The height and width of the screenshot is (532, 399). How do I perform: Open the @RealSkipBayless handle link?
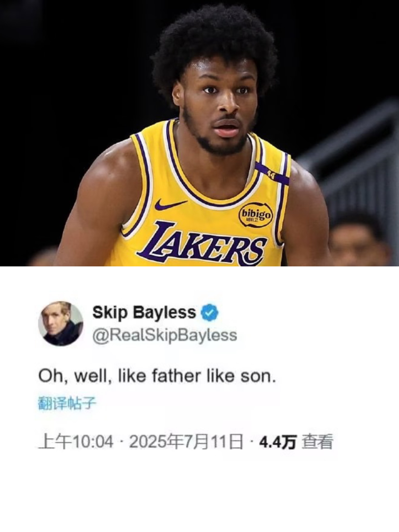pos(165,335)
